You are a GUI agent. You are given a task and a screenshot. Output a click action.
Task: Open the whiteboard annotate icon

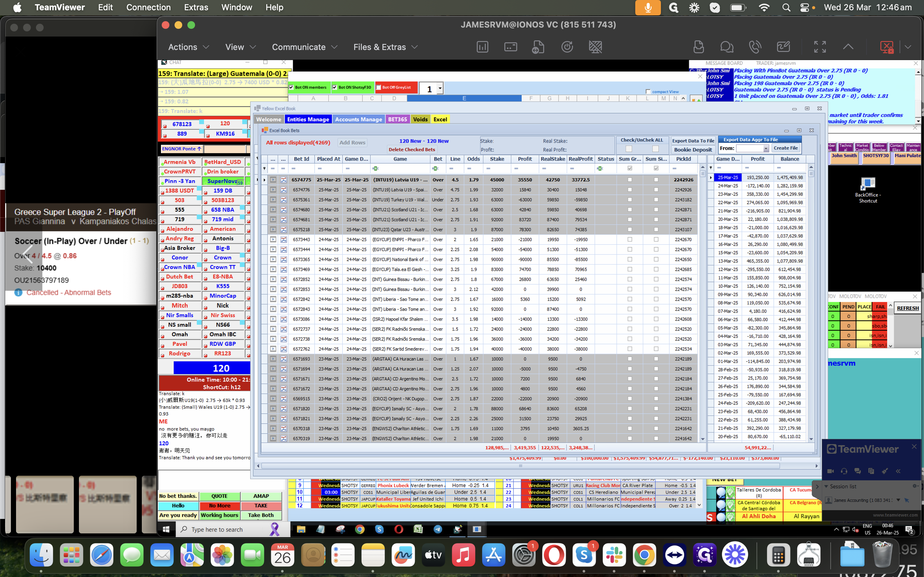[783, 47]
